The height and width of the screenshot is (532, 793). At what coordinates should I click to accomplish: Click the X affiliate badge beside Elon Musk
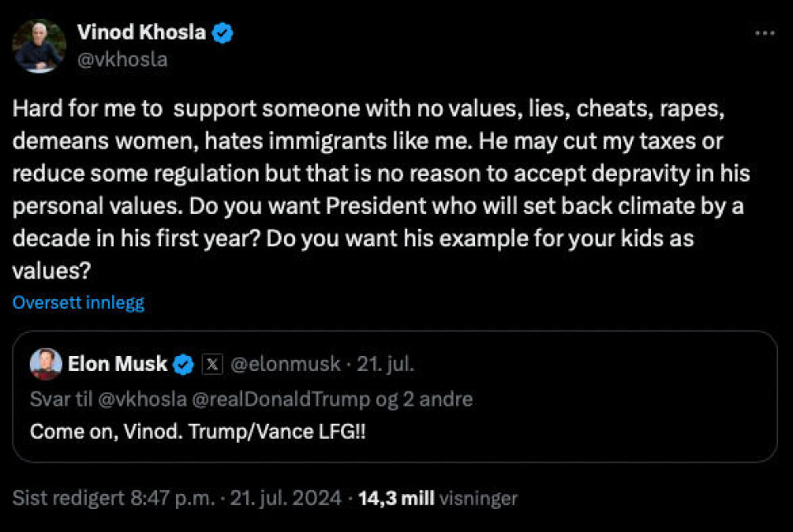[212, 363]
